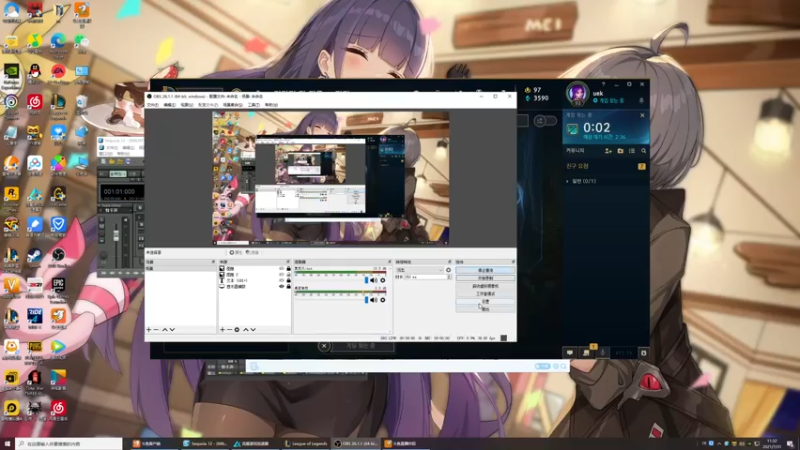Image resolution: width=800 pixels, height=450 pixels.
Task: Toggle visibility of first image source
Action: [x=281, y=268]
